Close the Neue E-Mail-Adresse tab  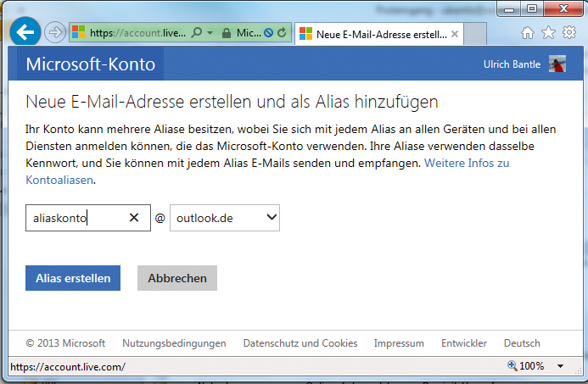pos(455,34)
